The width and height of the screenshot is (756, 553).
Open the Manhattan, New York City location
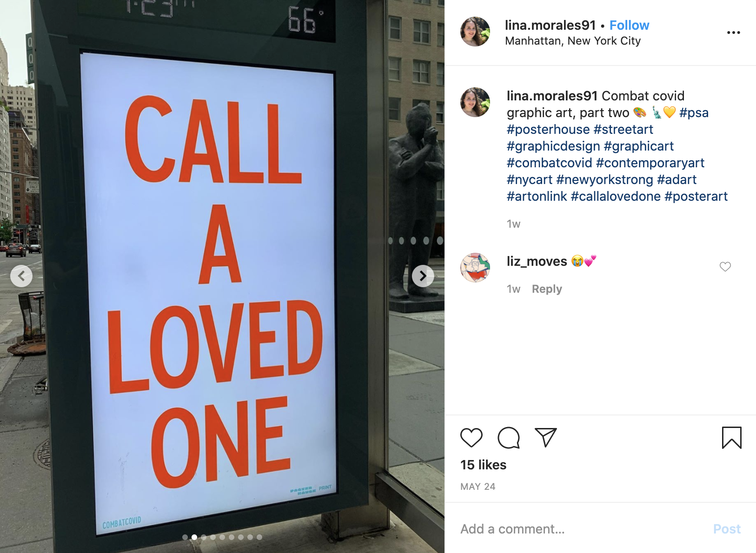click(573, 41)
